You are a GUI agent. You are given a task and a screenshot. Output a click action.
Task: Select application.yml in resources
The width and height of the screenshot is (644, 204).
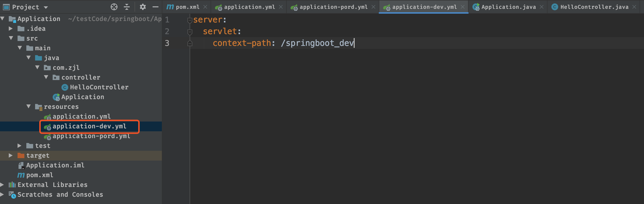click(x=81, y=116)
